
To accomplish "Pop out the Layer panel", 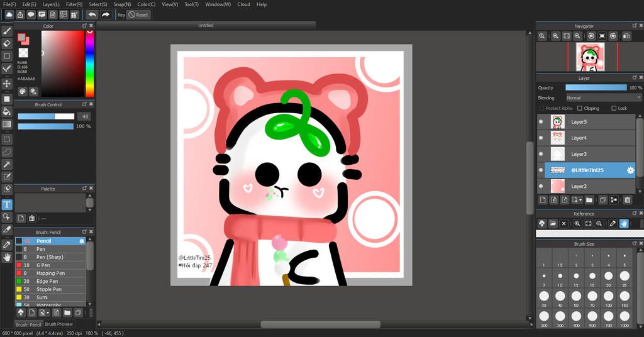I will tap(635, 77).
